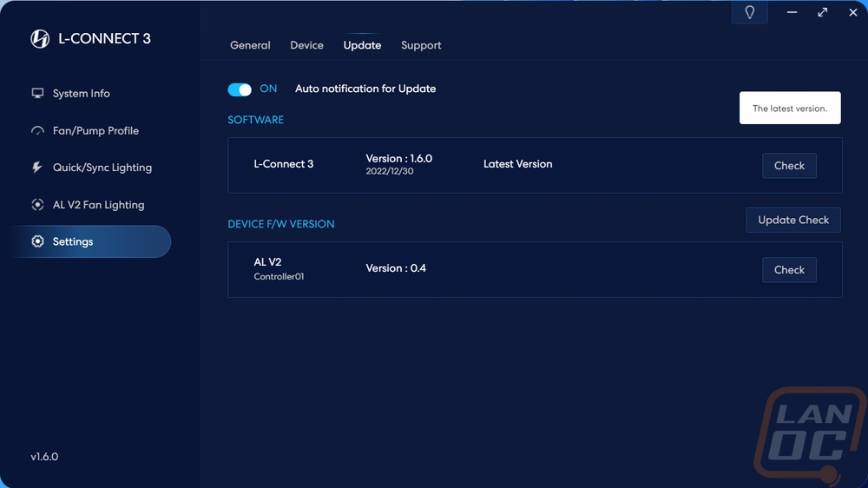The height and width of the screenshot is (488, 868).
Task: Open AL V2 Fan Lighting section
Action: click(98, 205)
